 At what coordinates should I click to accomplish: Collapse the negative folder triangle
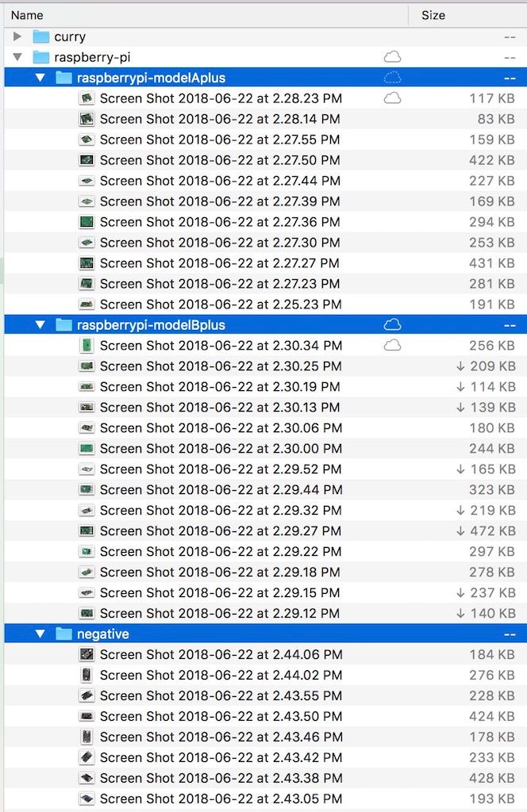point(40,634)
